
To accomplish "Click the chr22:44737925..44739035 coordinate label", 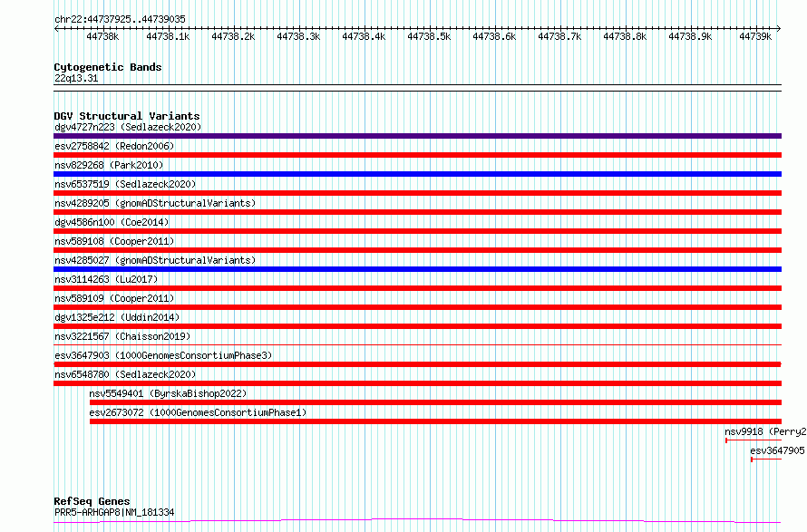I will pyautogui.click(x=120, y=19).
